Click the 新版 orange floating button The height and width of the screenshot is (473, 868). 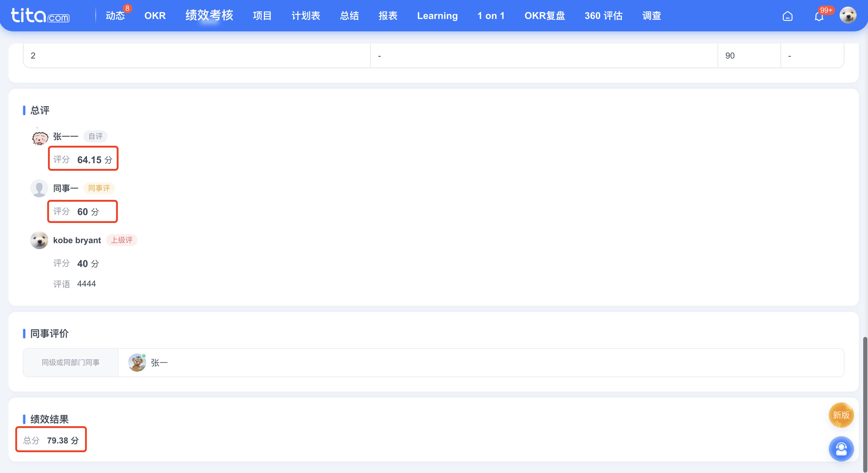click(841, 415)
